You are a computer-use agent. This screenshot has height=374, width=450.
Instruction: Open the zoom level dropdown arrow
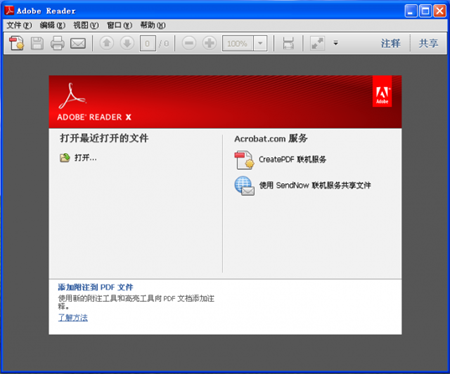[260, 43]
